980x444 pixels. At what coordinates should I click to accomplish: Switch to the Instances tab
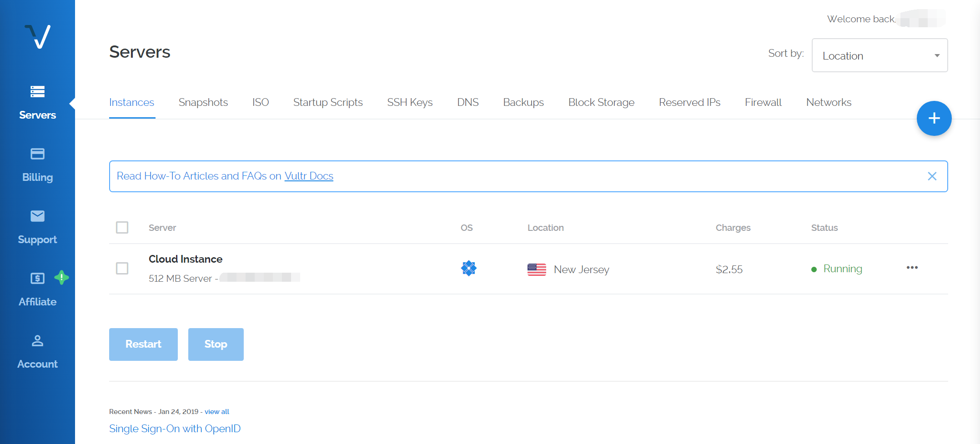(131, 103)
